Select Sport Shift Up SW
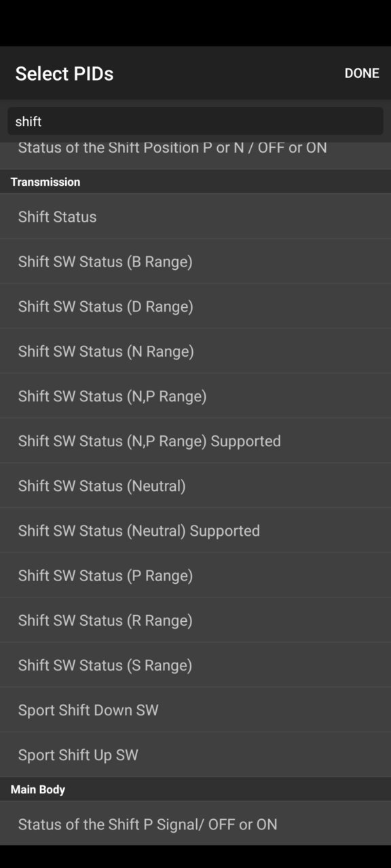Screen dimensions: 391x868 (195, 755)
